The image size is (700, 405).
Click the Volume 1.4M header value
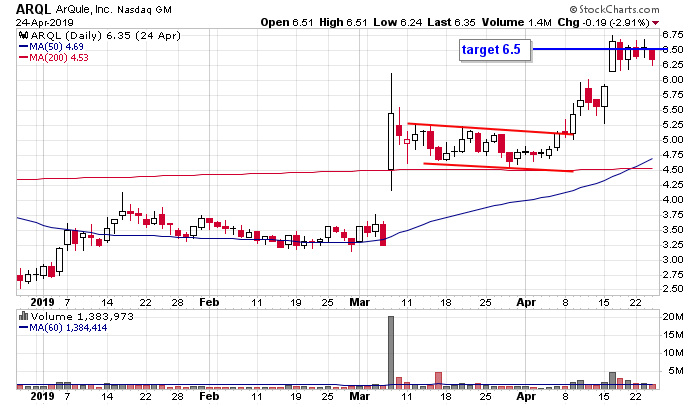click(516, 22)
